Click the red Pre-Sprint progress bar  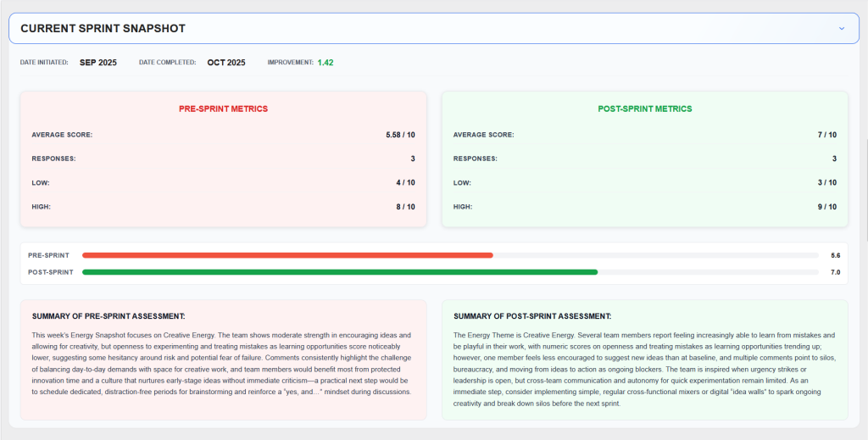coord(287,255)
